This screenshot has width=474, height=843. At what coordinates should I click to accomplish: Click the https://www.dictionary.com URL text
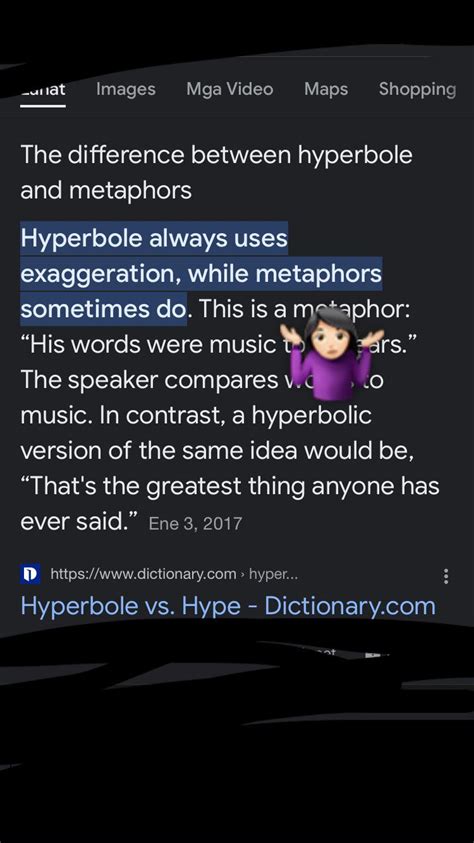click(143, 574)
